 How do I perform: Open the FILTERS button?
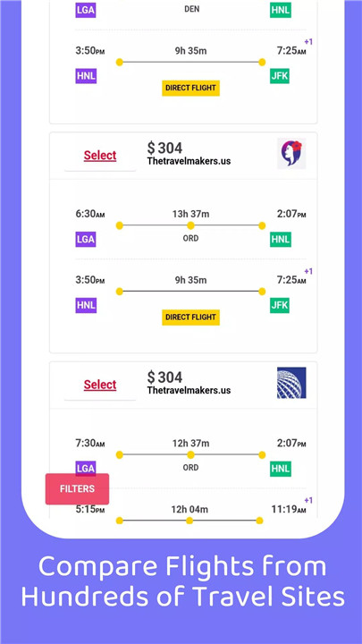77,488
